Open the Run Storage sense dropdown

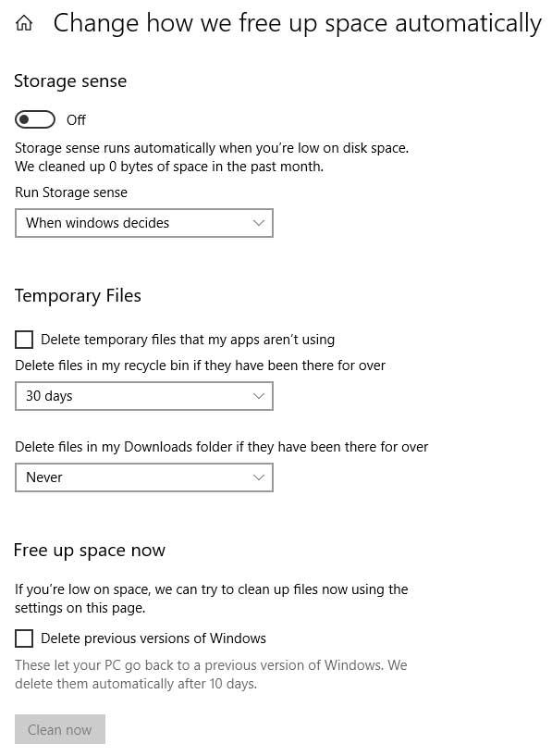[x=144, y=223]
